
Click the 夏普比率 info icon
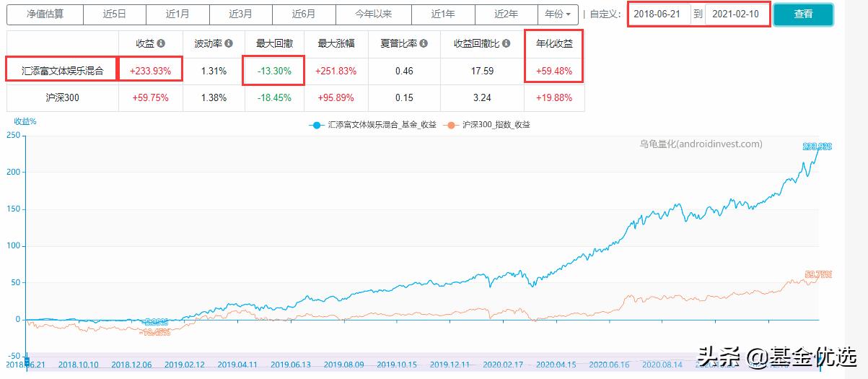click(424, 43)
